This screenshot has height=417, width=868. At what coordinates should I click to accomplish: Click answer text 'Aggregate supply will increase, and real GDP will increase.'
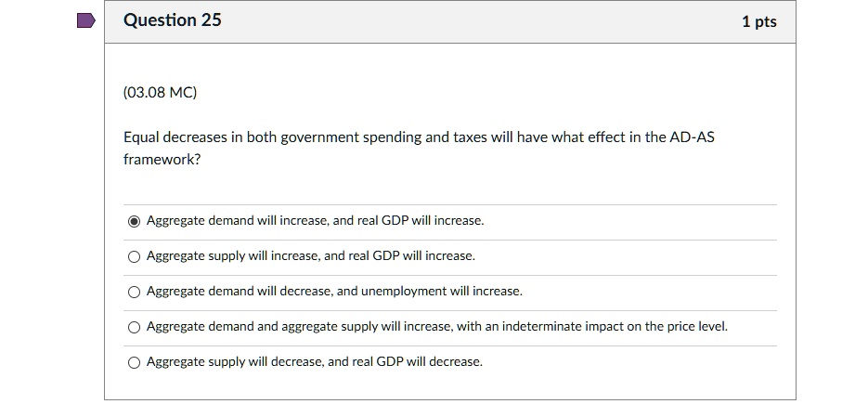click(x=311, y=255)
